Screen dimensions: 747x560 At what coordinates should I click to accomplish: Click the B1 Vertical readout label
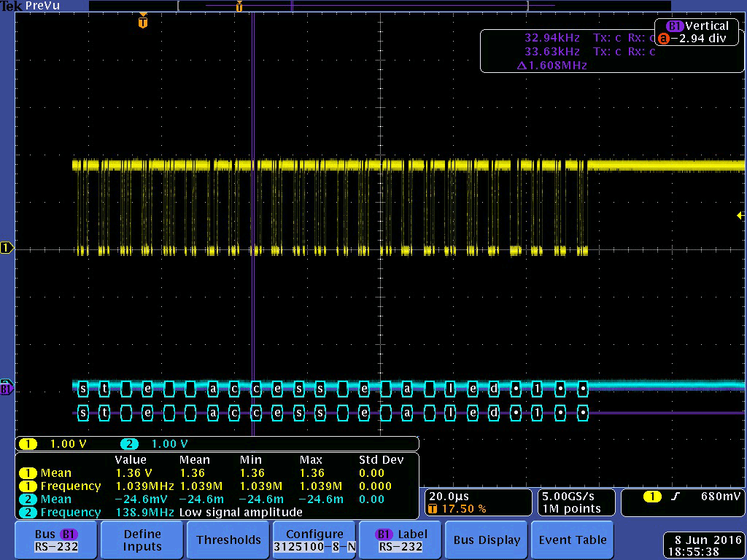click(697, 26)
